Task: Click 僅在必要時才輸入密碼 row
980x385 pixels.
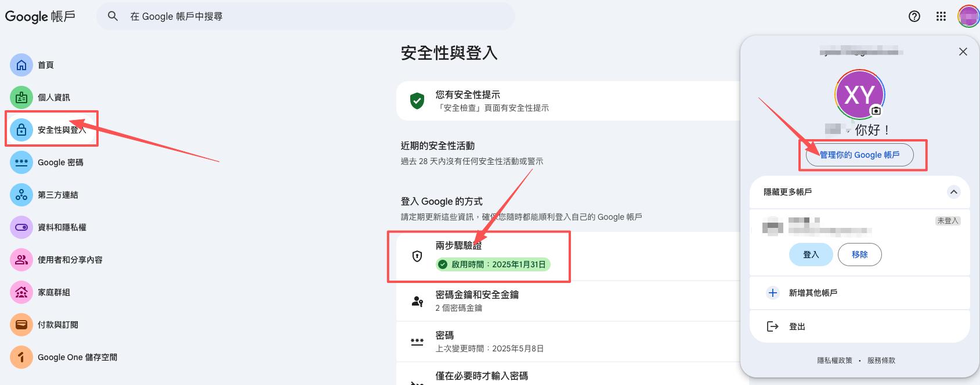Action: 569,375
